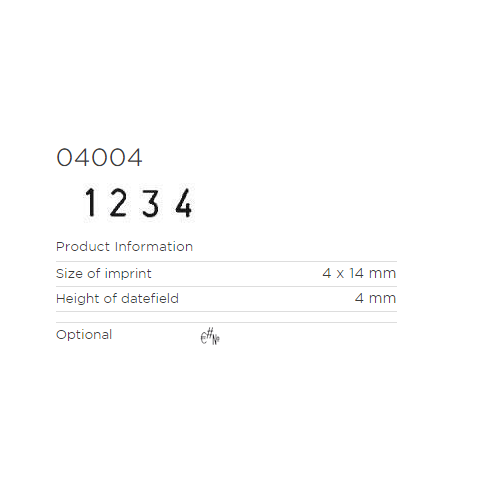Click the word imprint in size row
The image size is (500, 498).
tap(128, 274)
